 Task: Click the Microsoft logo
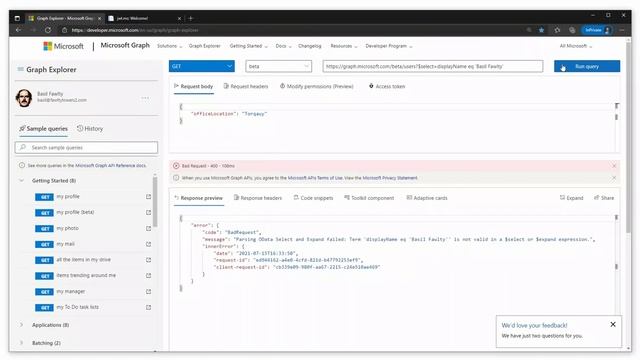point(63,46)
